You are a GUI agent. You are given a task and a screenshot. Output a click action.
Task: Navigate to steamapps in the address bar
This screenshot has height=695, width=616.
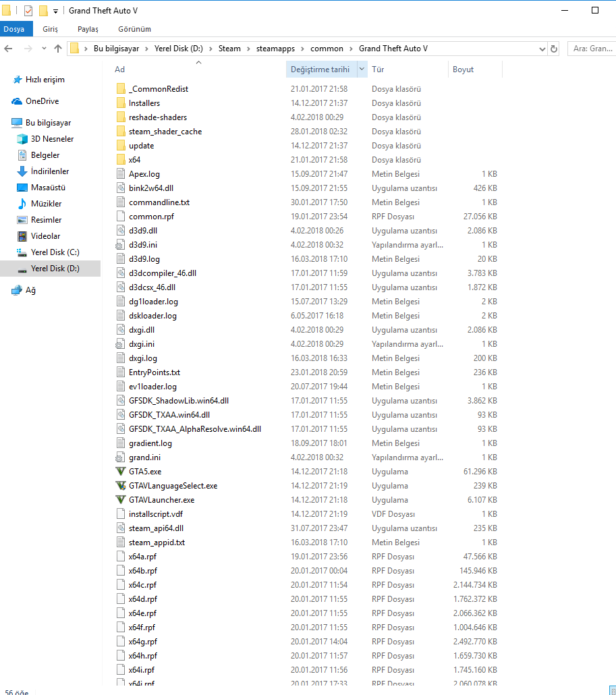[275, 49]
